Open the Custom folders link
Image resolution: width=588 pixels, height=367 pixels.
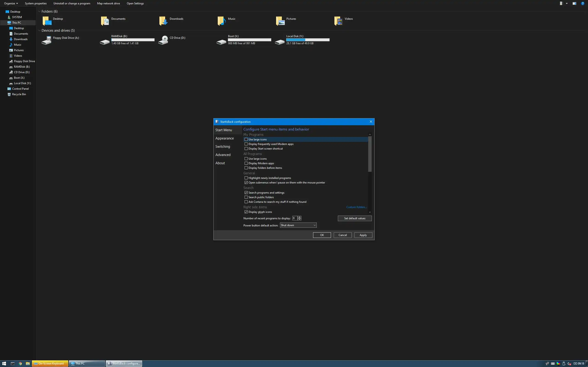point(356,207)
